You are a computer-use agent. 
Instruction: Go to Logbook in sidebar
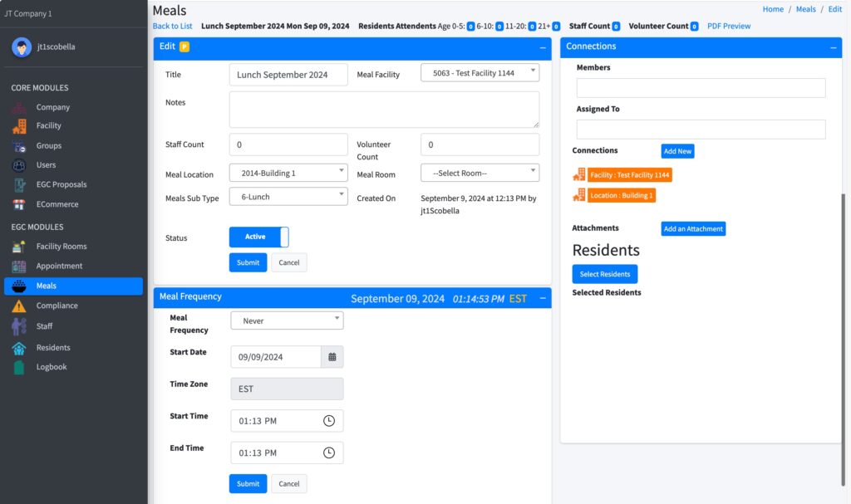tap(51, 367)
